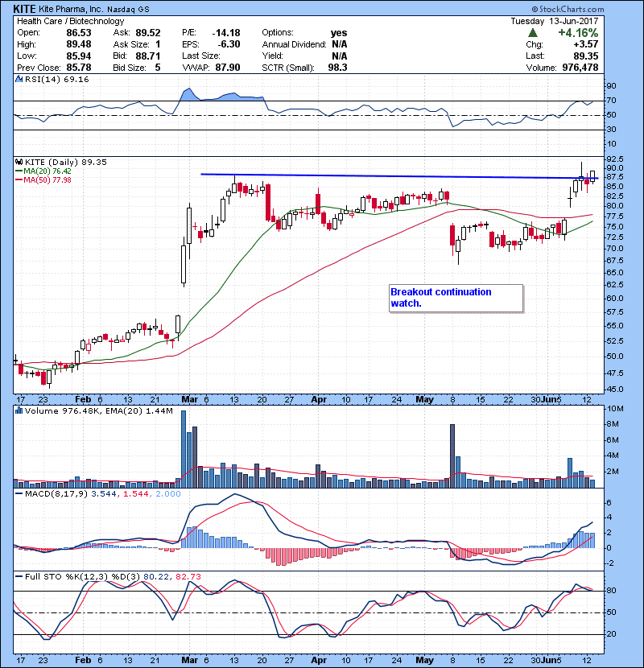Image resolution: width=644 pixels, height=668 pixels.
Task: Click the blue resistance trendline on price chart
Action: point(399,176)
